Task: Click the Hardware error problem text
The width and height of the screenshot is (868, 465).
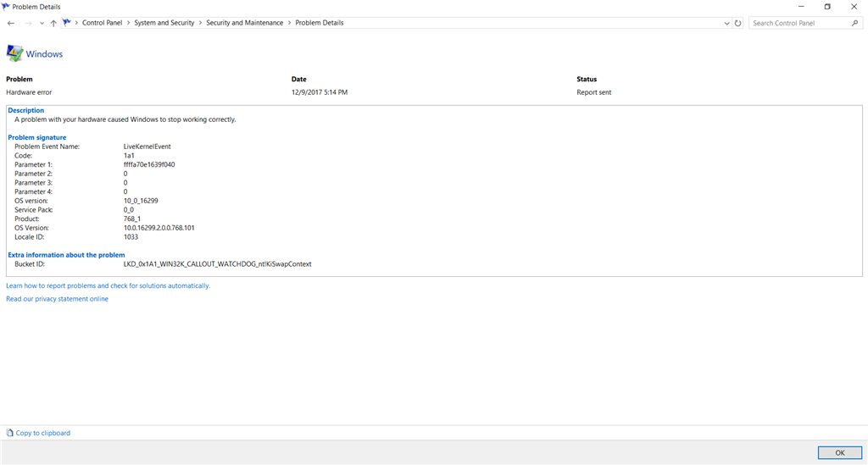Action: [x=29, y=92]
